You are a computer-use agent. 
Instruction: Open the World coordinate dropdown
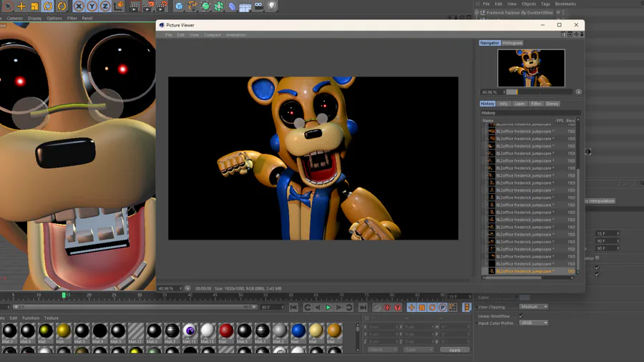[x=382, y=350]
